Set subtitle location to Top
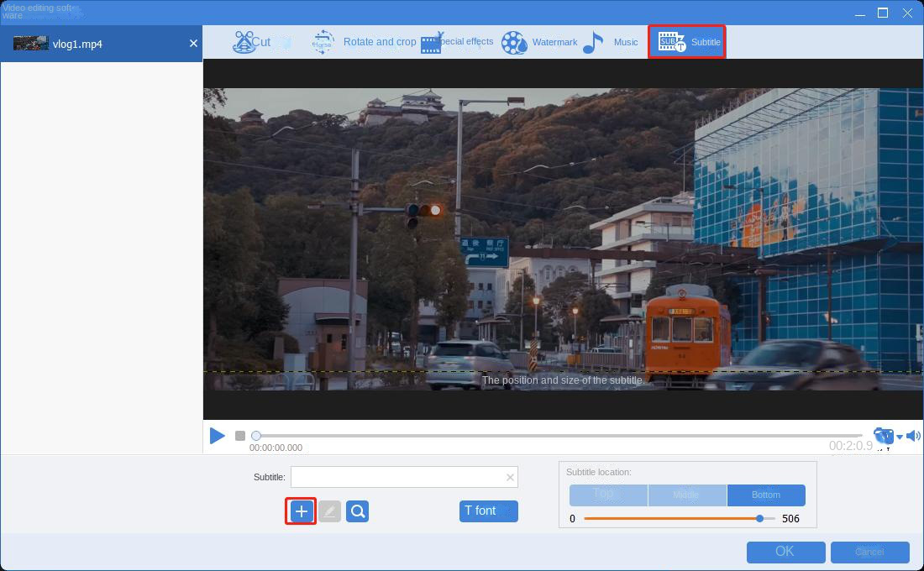The height and width of the screenshot is (571, 924). 608,495
